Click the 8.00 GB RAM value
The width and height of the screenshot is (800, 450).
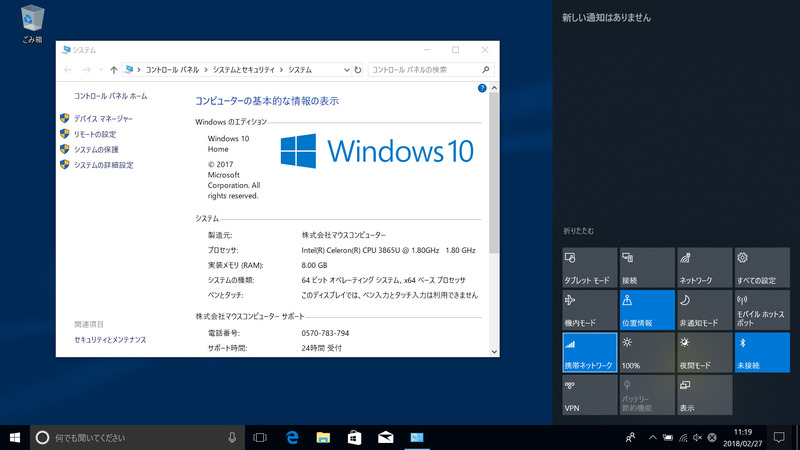[x=314, y=265]
